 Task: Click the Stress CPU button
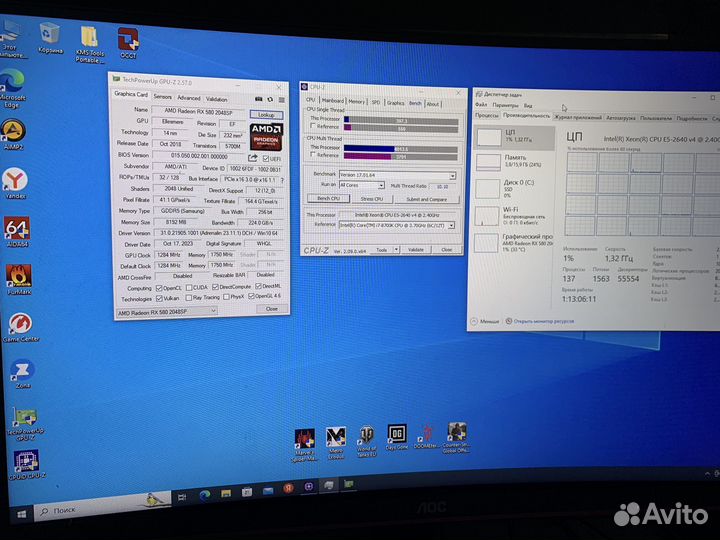coord(371,199)
